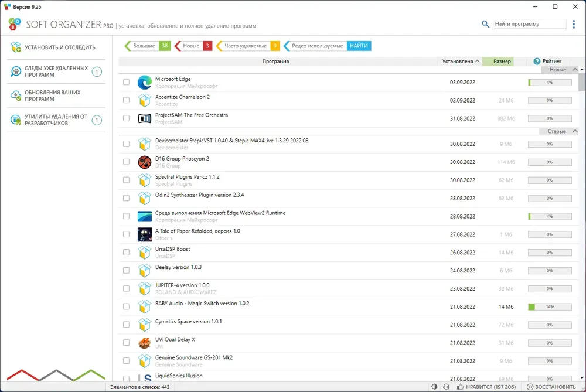Click the Найти программу search field
The height and width of the screenshot is (392, 586).
pos(530,24)
